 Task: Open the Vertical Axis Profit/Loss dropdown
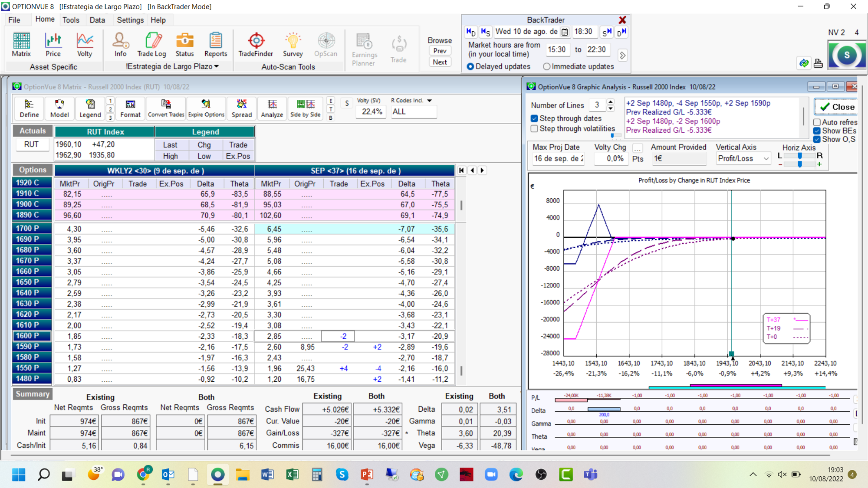pos(766,159)
